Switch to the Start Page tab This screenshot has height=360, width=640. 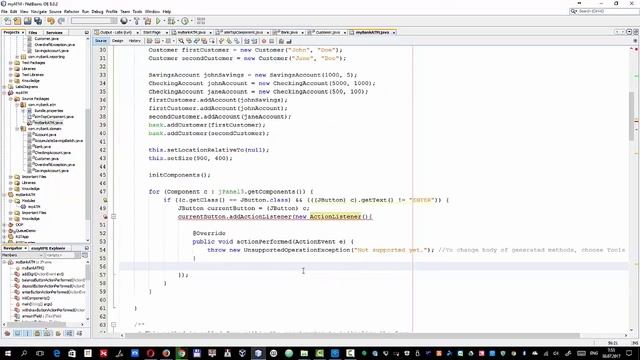(154, 32)
